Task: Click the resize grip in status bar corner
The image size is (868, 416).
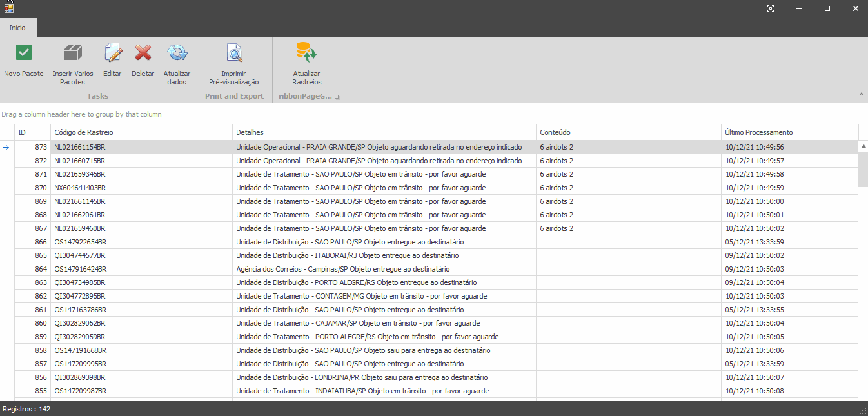Action: (863, 411)
